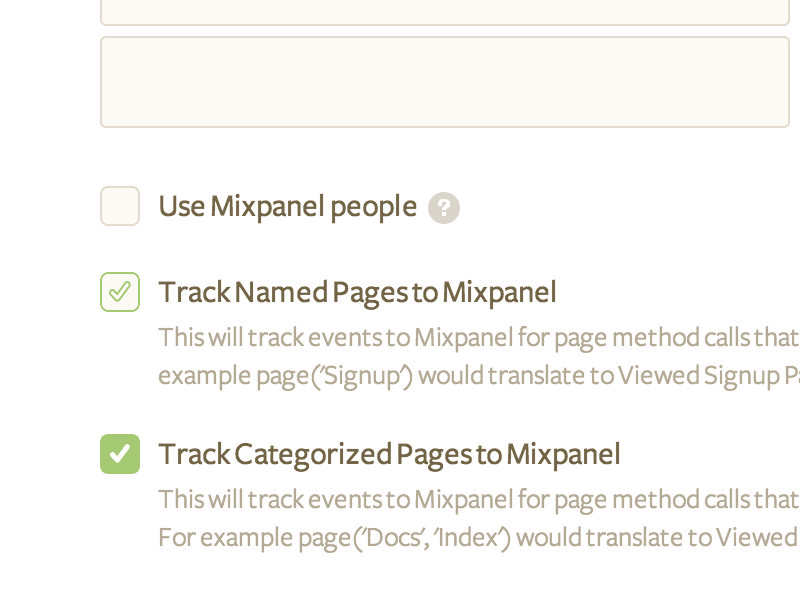
Task: Enable the Use Mixpanel people checkbox
Action: (x=120, y=206)
